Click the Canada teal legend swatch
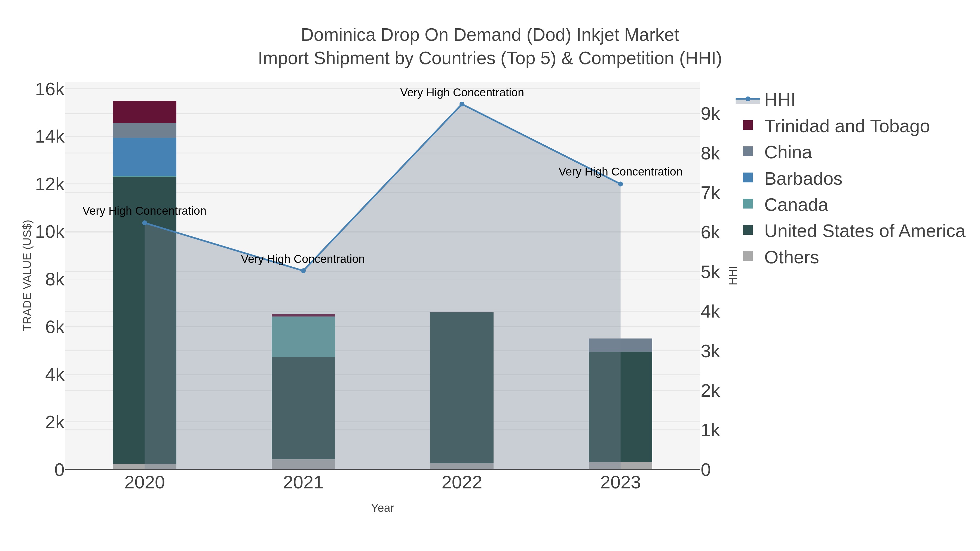Image resolution: width=980 pixels, height=551 pixels. 748,204
